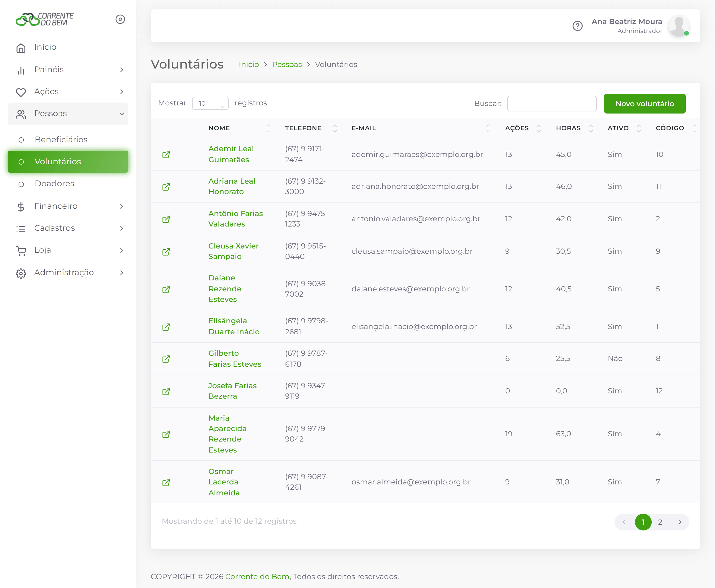Expand the Loja menu
Screen dimensions: 715x588
pos(68,250)
